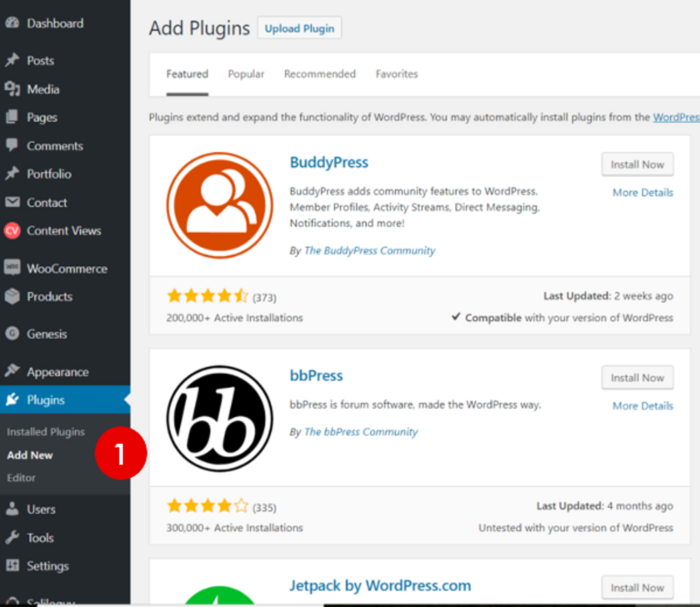Viewport: 700px width, 607px height.
Task: Visit The bbPress Community author link
Action: pyautogui.click(x=360, y=432)
